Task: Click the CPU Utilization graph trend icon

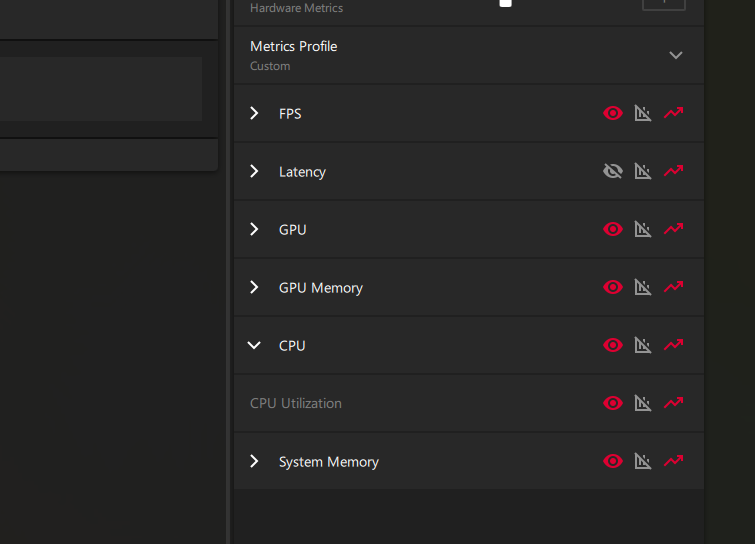Action: click(674, 403)
